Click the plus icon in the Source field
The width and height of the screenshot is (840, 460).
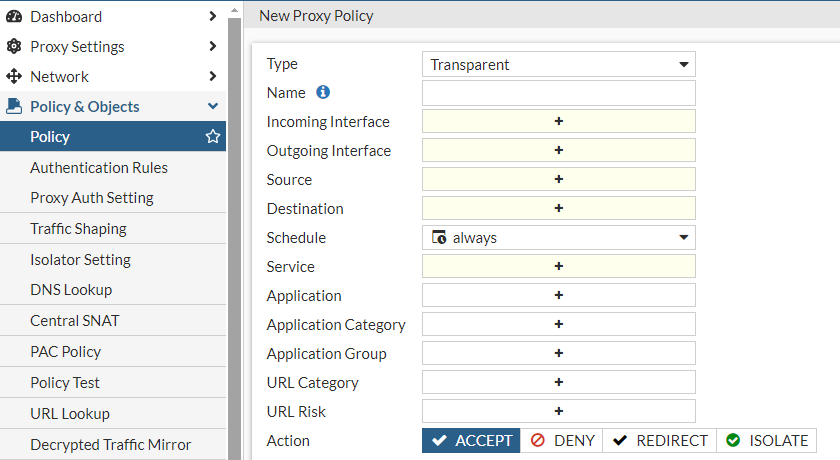pos(558,180)
